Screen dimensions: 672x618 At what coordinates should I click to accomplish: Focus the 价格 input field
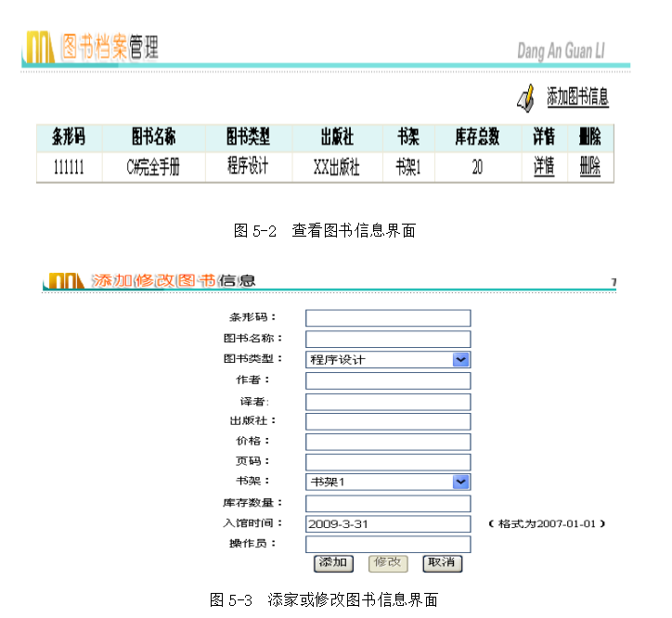(388, 442)
